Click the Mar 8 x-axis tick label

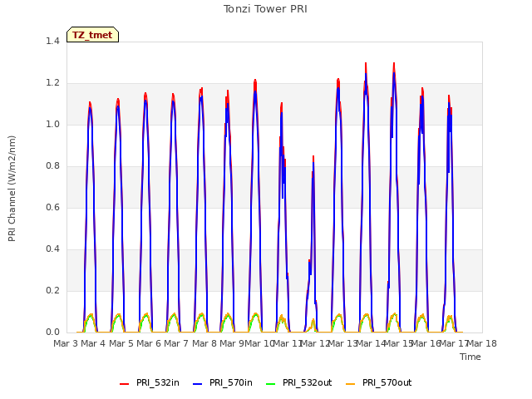pos(204,343)
